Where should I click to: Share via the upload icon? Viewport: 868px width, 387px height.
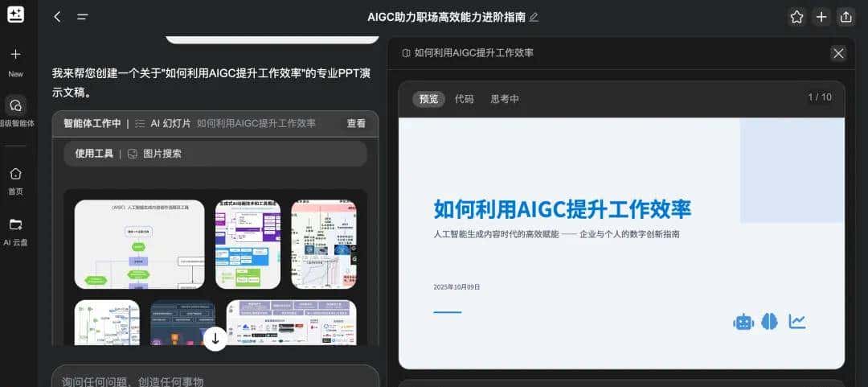(x=845, y=17)
